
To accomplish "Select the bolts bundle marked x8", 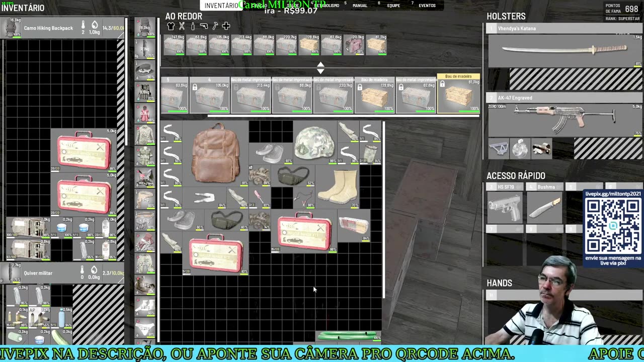I will pyautogui.click(x=260, y=175).
